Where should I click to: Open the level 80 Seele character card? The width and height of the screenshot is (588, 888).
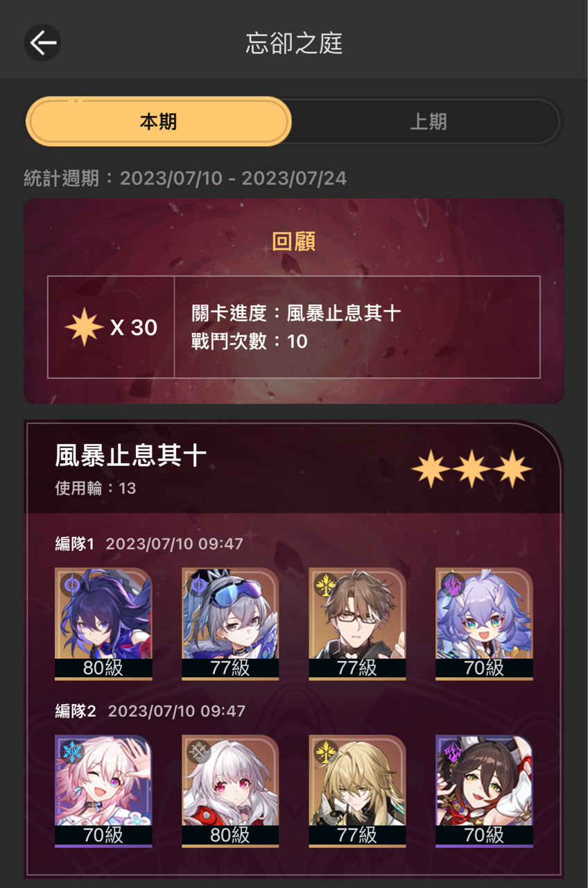click(x=103, y=624)
